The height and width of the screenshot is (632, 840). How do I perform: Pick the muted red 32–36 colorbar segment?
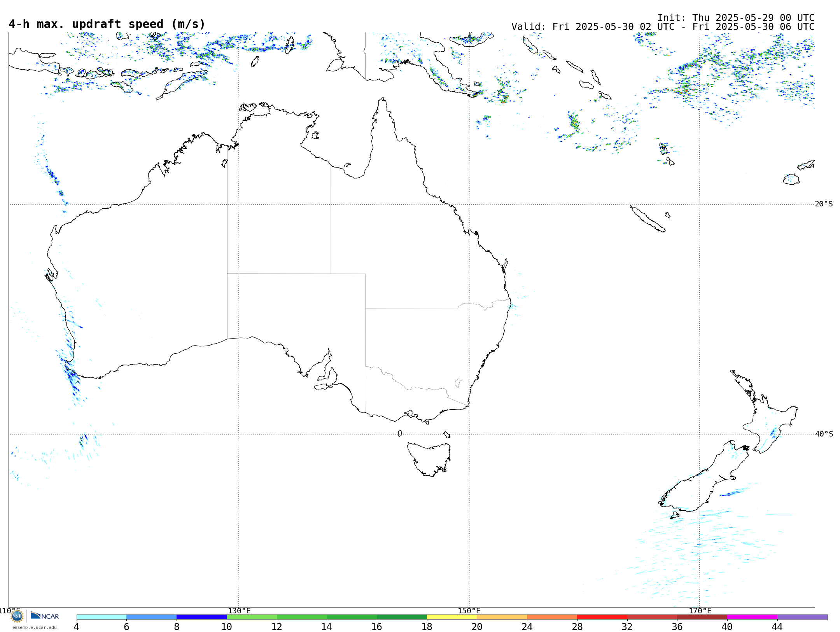point(652,617)
